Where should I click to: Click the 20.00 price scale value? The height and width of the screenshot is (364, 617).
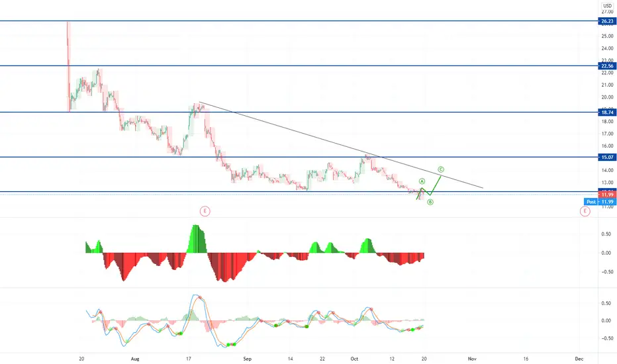[607, 97]
